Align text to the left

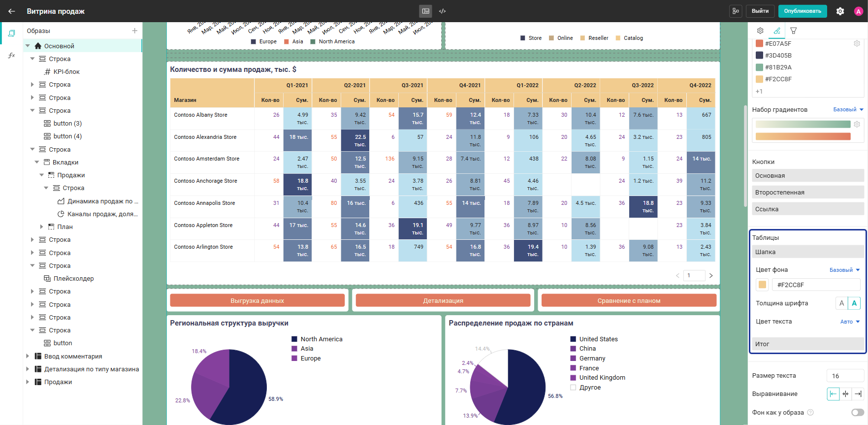[x=833, y=394]
